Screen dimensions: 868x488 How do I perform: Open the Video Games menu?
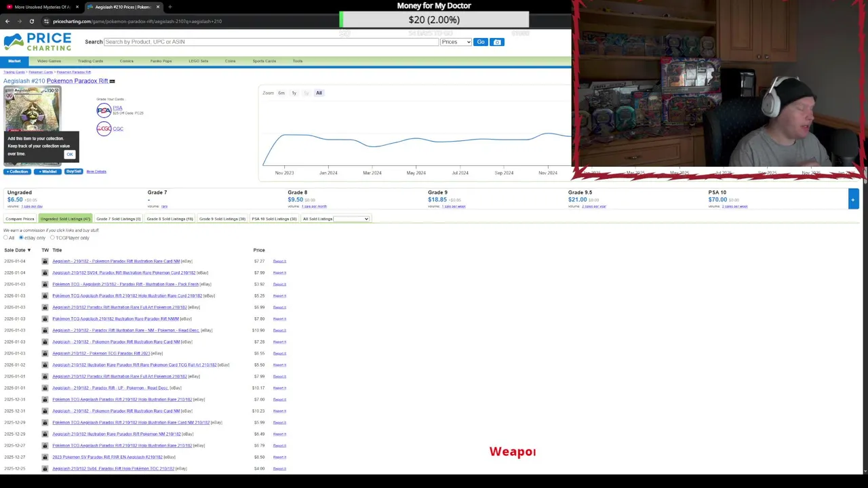click(49, 61)
